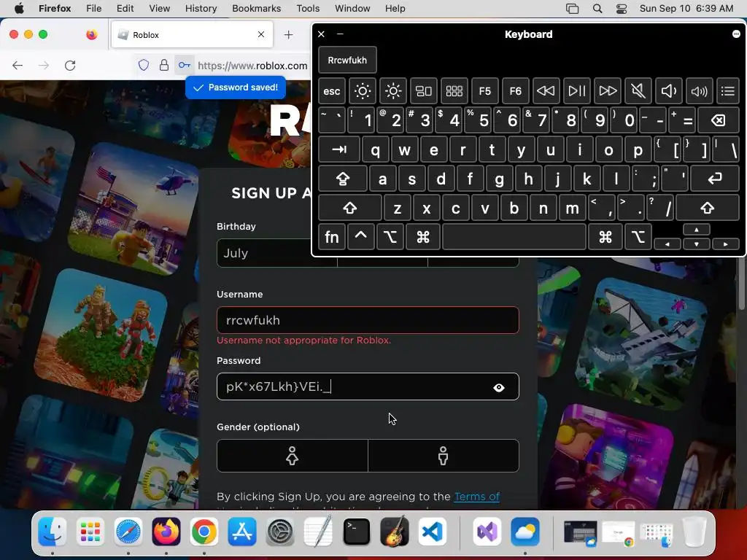This screenshot has height=560, width=747.
Task: Focus the Password input field
Action: pyautogui.click(x=368, y=386)
